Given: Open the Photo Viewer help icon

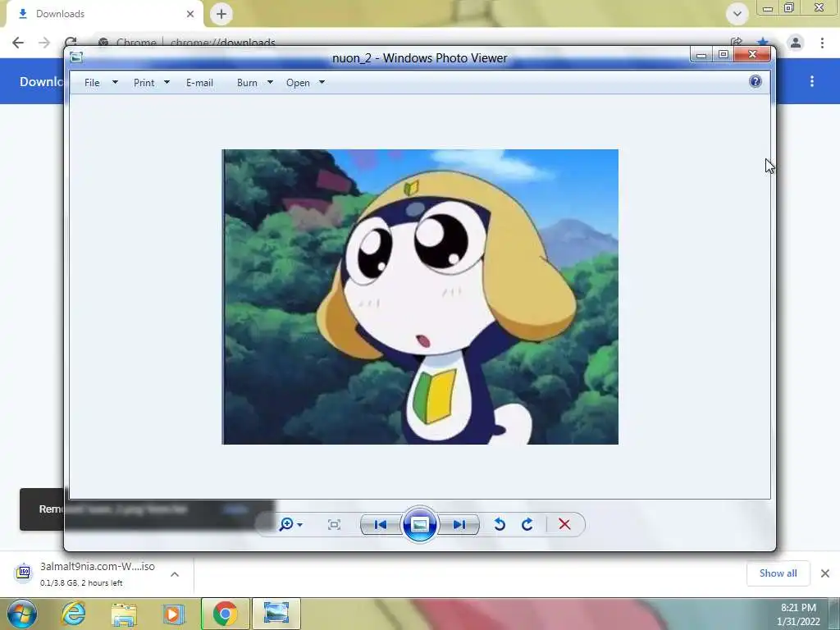Looking at the screenshot, I should [755, 81].
